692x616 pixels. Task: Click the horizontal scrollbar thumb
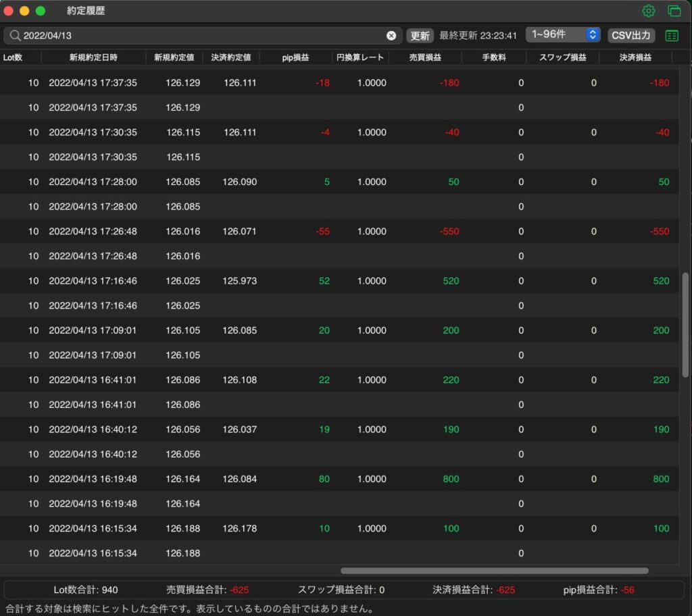pyautogui.click(x=494, y=571)
